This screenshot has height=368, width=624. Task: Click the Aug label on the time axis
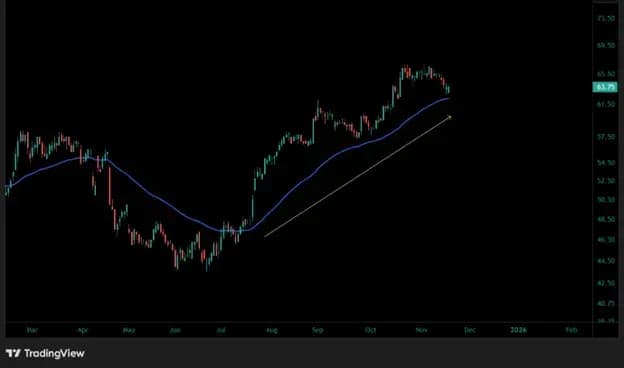pos(271,330)
